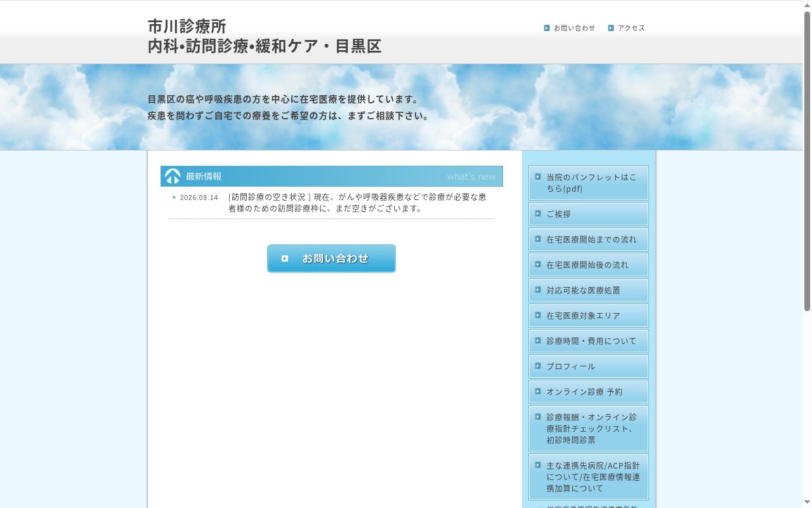
Task: Click the 最新情報 heading text
Action: point(204,177)
